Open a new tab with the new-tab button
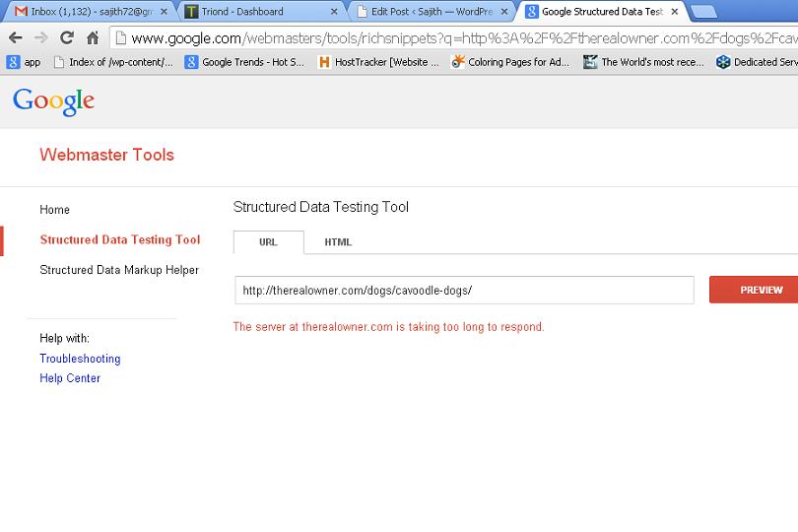 point(703,12)
